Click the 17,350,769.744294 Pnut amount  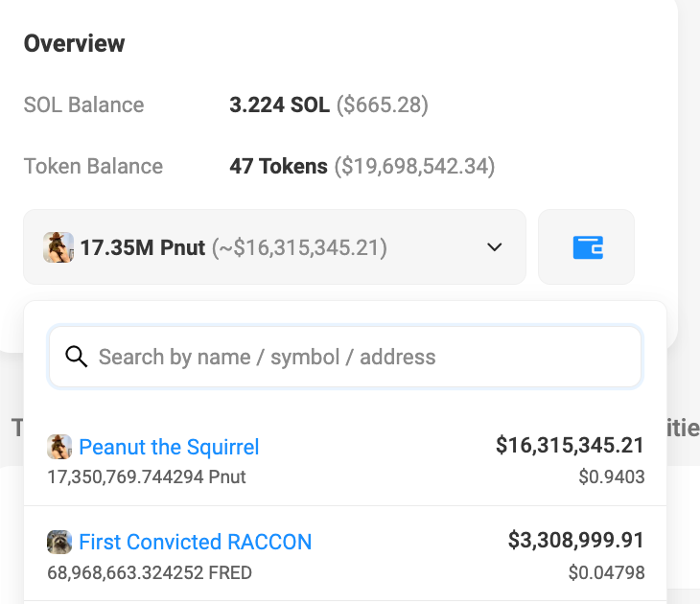tap(146, 476)
